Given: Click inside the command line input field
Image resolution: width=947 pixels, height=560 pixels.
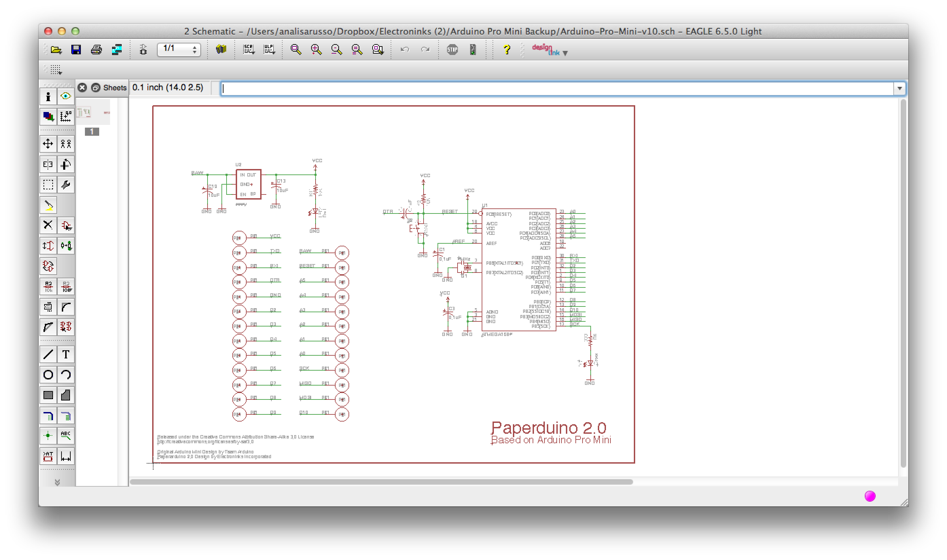Looking at the screenshot, I should tap(453, 88).
